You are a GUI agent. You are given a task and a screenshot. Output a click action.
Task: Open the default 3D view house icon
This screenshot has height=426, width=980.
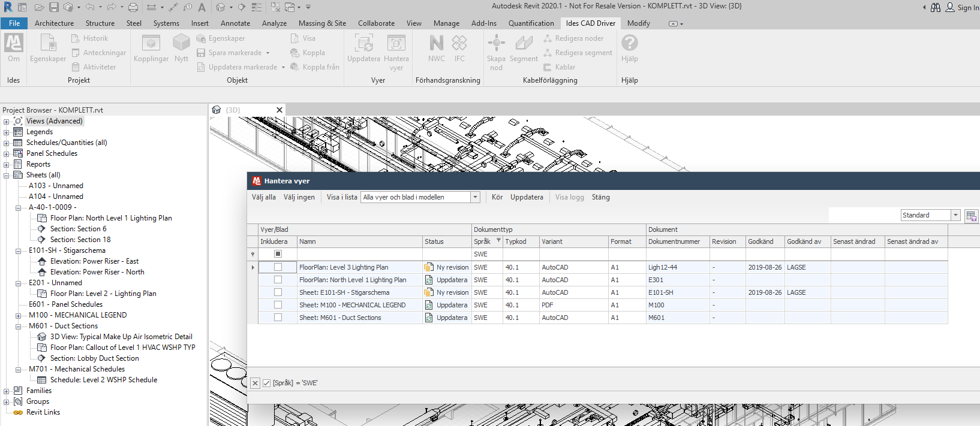[221, 7]
